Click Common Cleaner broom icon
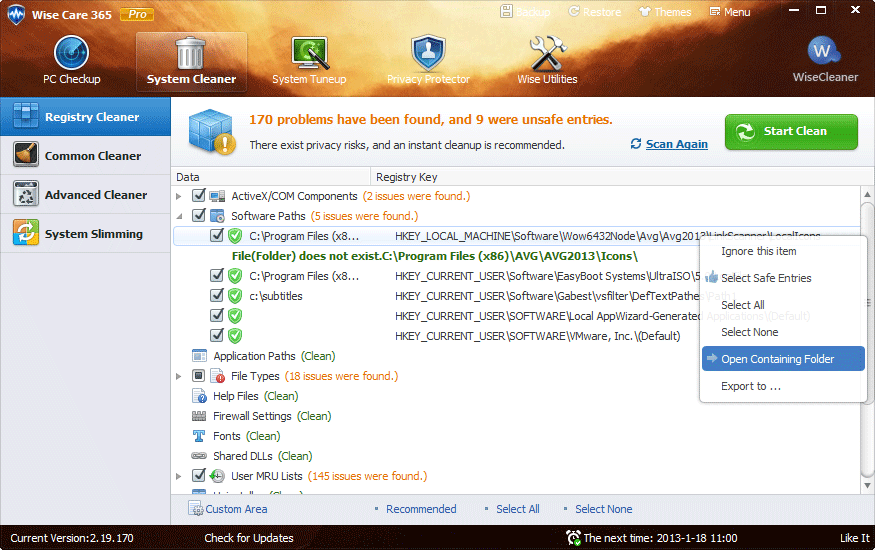The width and height of the screenshot is (875, 550). pyautogui.click(x=26, y=155)
